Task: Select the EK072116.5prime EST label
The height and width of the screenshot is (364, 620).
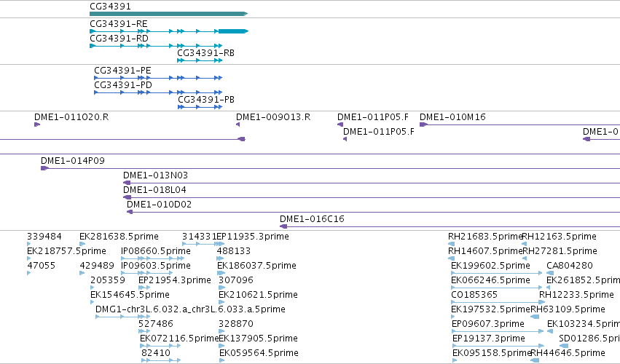Action: tap(179, 339)
